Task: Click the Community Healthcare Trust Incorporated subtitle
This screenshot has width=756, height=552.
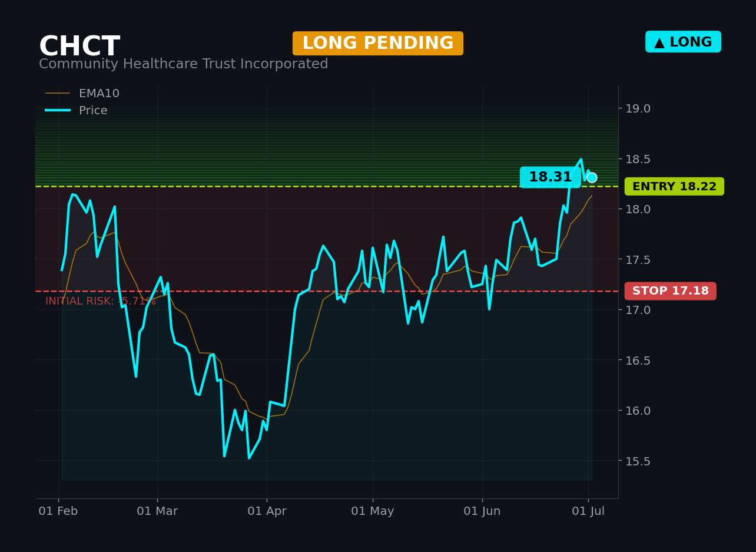Action: [x=184, y=64]
